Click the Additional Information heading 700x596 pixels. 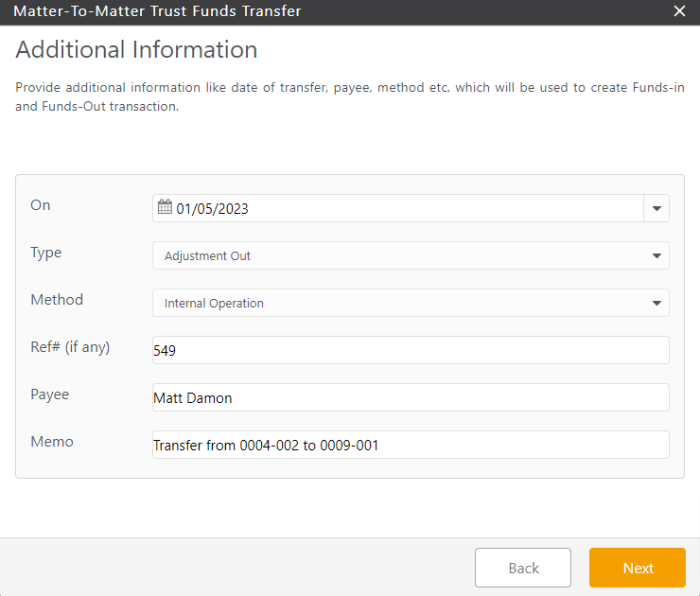click(x=136, y=50)
